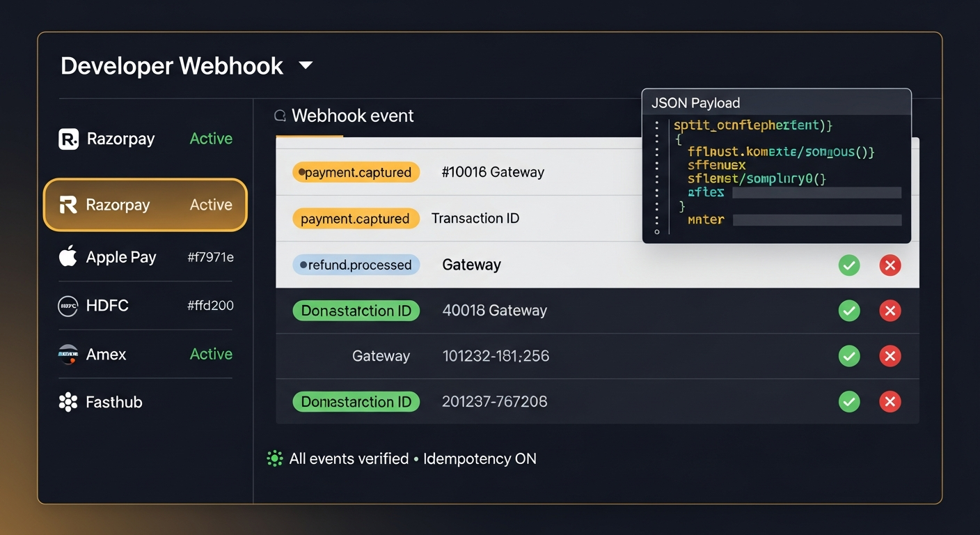Click the 'Gateway' label left of 101232-181;256
The width and height of the screenshot is (980, 535).
click(381, 356)
